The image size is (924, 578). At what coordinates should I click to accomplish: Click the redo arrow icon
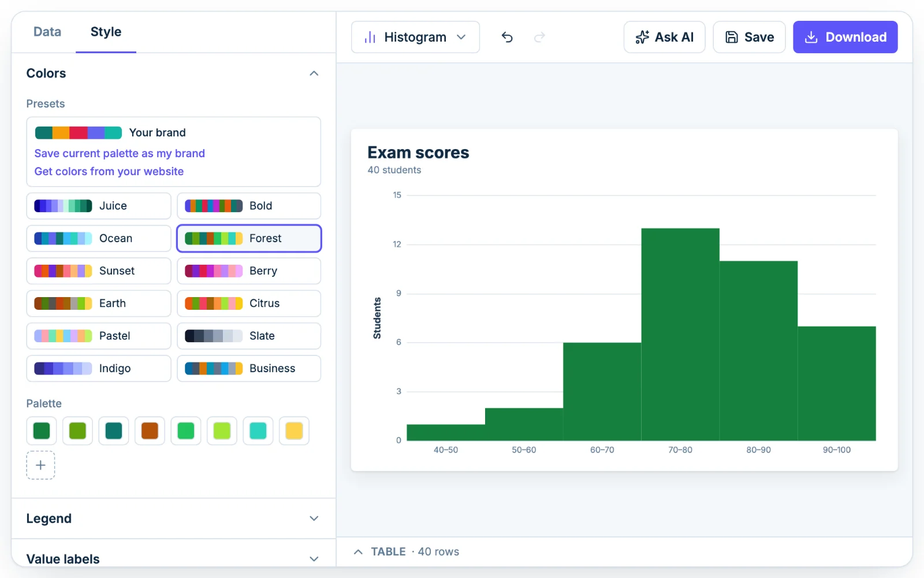pos(539,38)
